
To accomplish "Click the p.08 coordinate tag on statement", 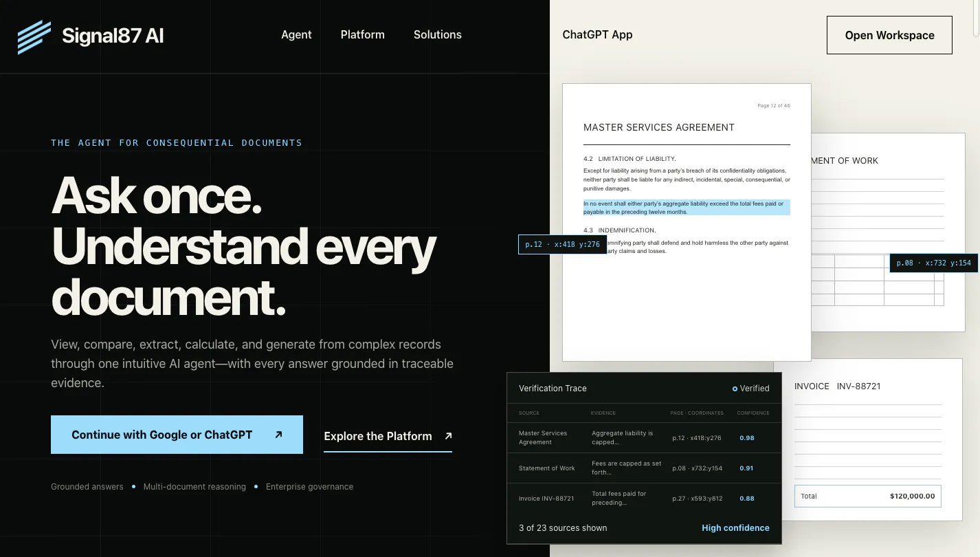I will click(934, 263).
